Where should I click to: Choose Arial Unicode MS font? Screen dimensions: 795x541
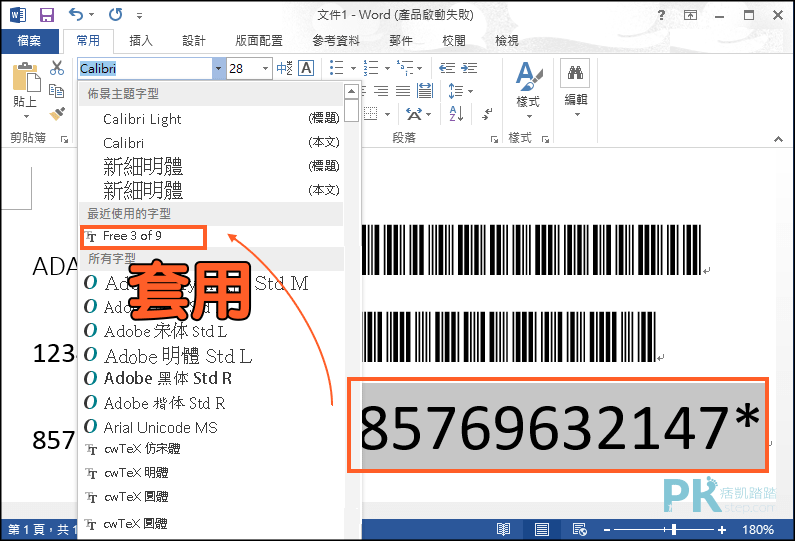pos(211,427)
